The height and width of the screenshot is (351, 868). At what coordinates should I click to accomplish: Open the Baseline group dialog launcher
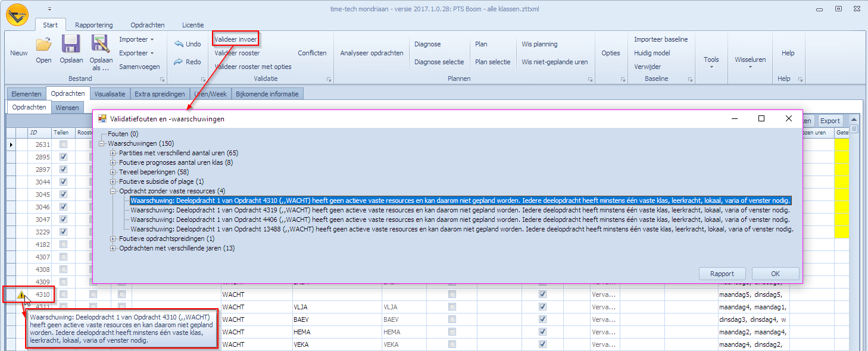(x=691, y=79)
